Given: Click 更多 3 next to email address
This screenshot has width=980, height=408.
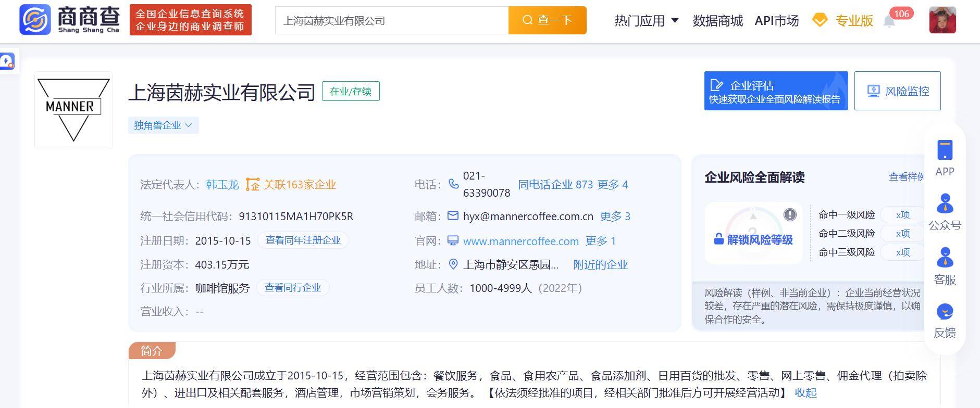Looking at the screenshot, I should point(615,216).
